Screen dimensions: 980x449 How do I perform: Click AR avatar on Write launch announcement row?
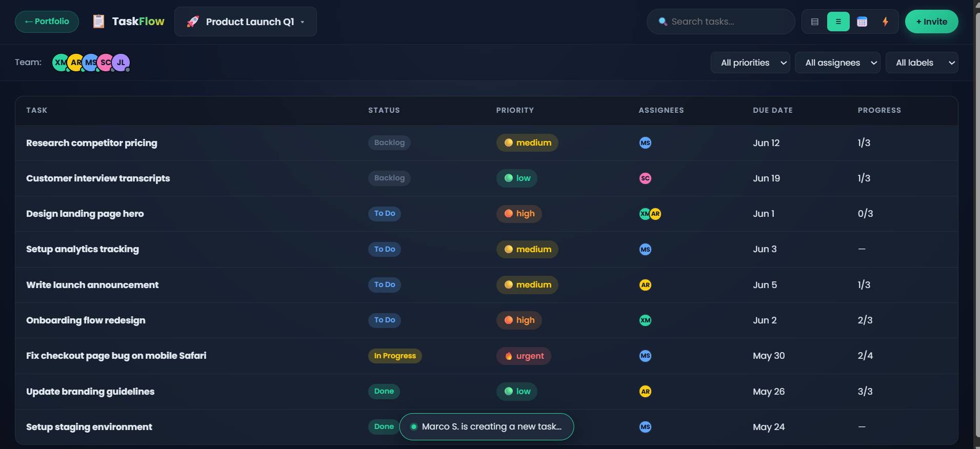tap(645, 285)
